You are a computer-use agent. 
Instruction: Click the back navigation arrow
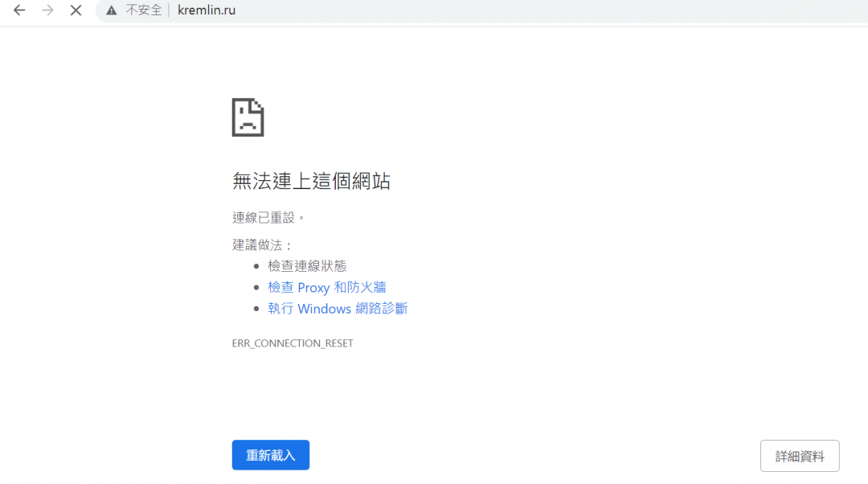[18, 10]
